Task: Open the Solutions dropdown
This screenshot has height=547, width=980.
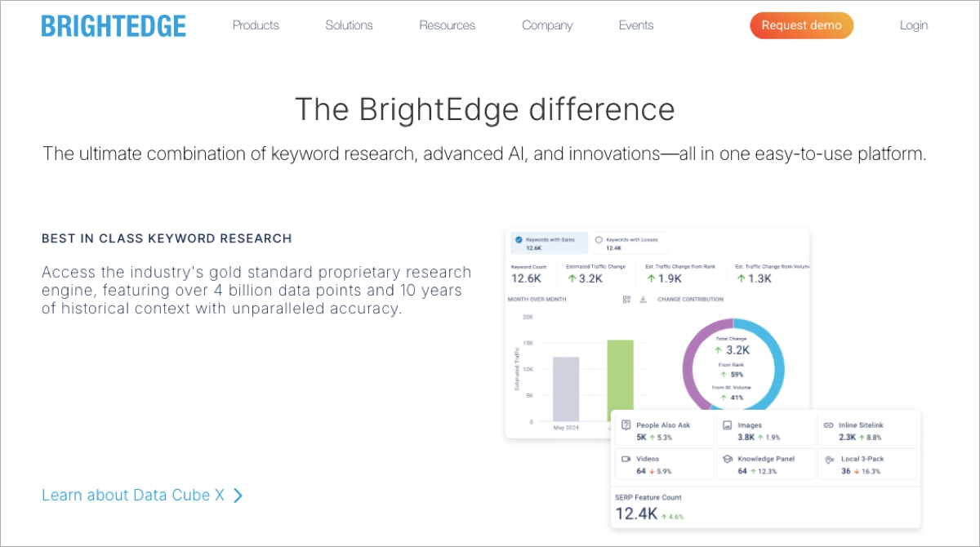Action: pyautogui.click(x=349, y=25)
